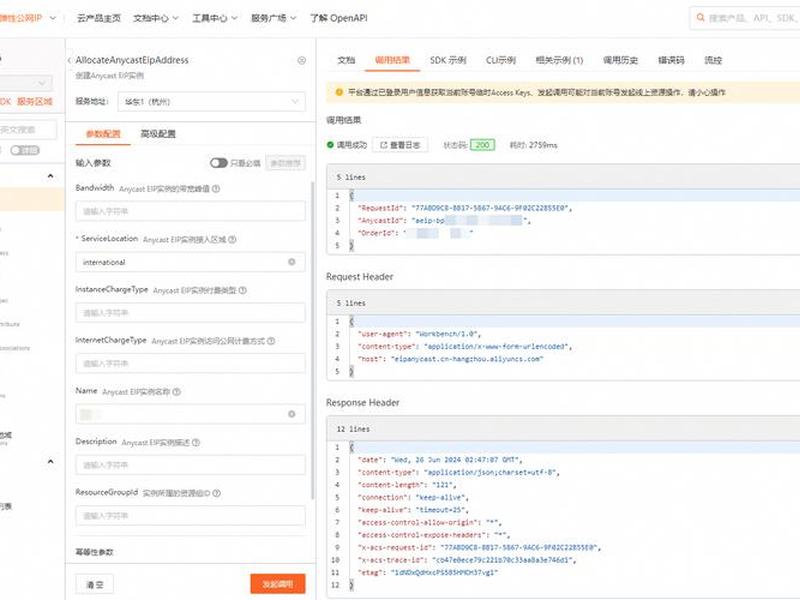800x600 pixels.
Task: Click the green call-success status icon
Action: [x=330, y=145]
